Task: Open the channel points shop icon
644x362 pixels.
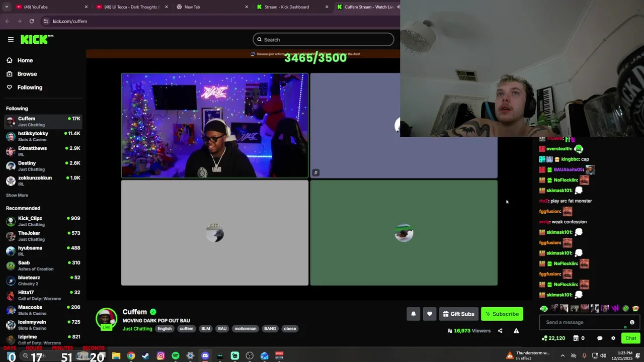Action: click(x=576, y=338)
